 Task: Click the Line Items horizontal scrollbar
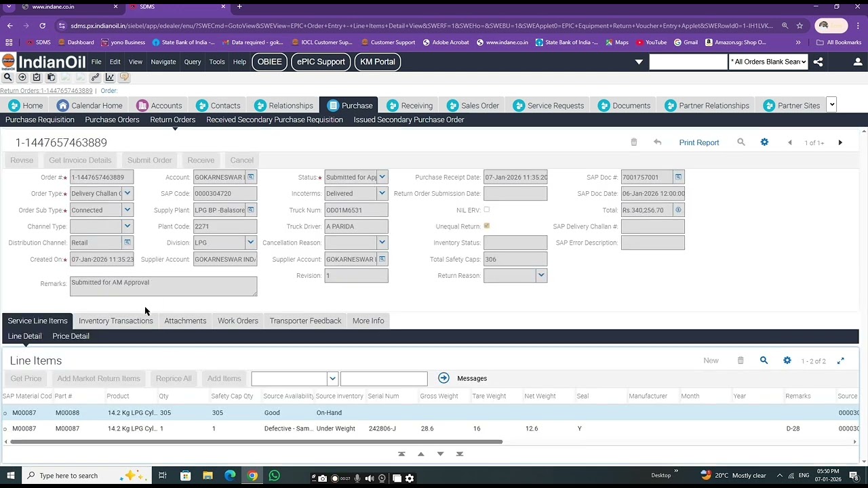coord(256,442)
